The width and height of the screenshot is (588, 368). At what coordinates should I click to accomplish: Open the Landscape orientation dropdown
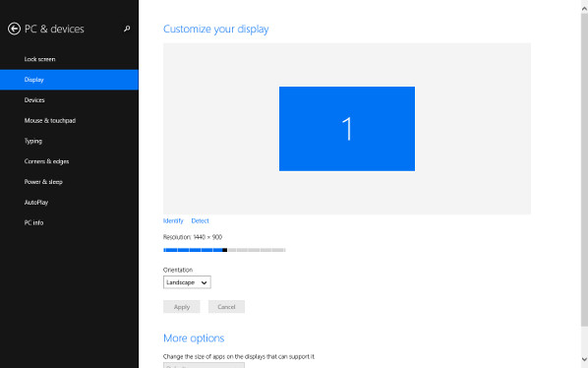coord(187,282)
